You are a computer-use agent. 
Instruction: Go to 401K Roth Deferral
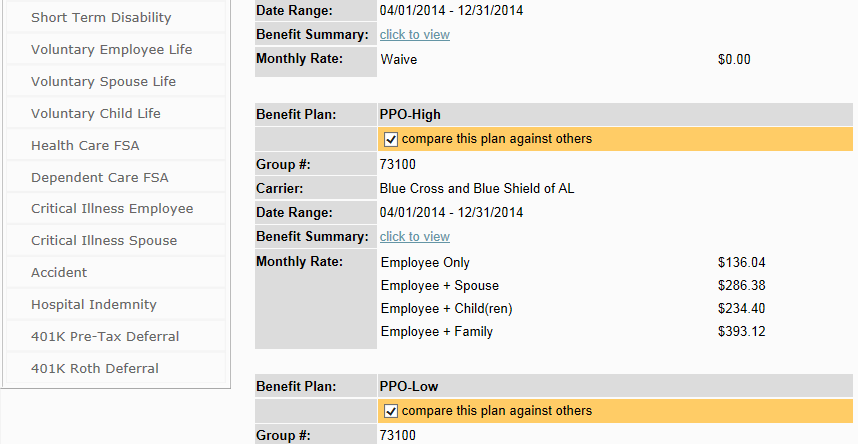(x=95, y=369)
